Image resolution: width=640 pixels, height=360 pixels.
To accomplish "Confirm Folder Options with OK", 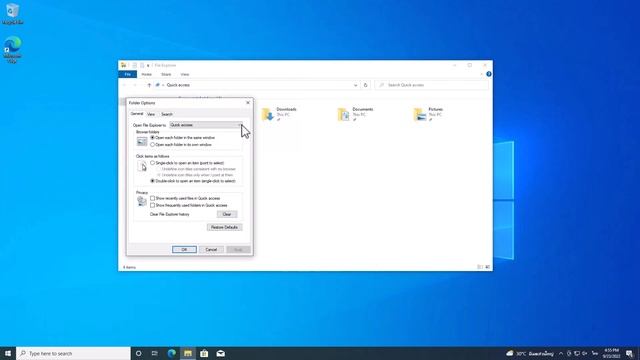I will click(184, 249).
